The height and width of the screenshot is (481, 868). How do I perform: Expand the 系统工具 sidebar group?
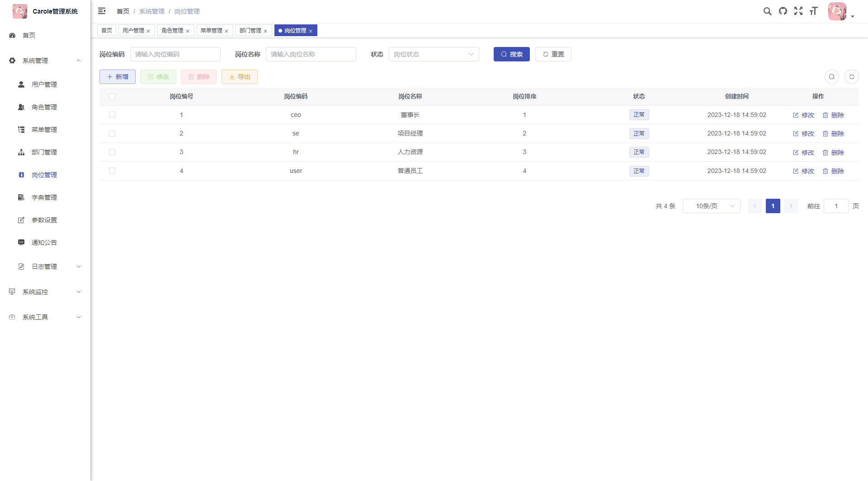45,317
